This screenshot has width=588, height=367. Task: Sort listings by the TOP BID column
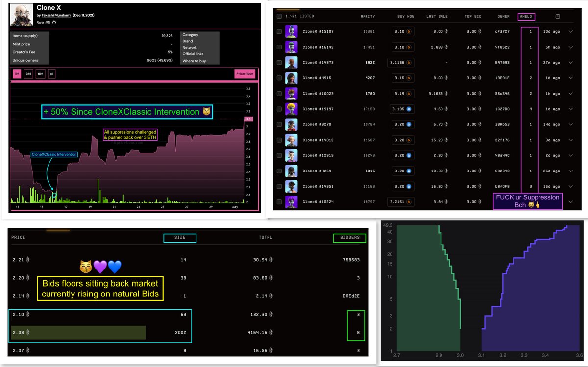pyautogui.click(x=474, y=16)
